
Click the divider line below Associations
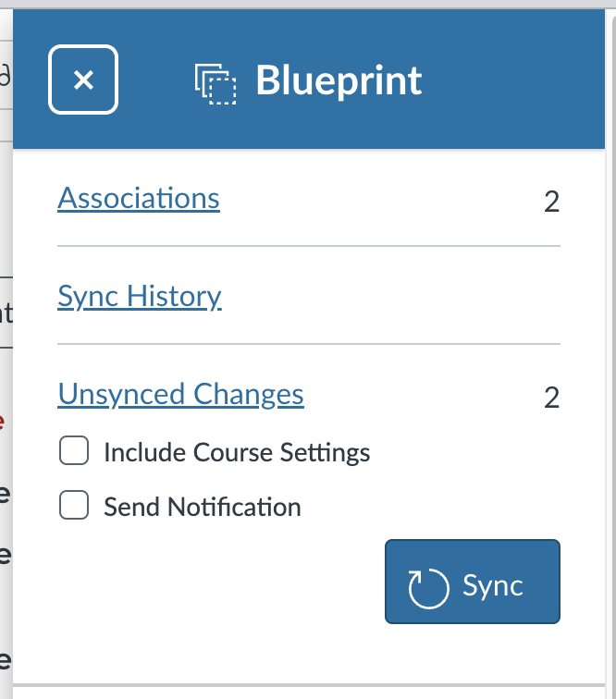click(309, 246)
